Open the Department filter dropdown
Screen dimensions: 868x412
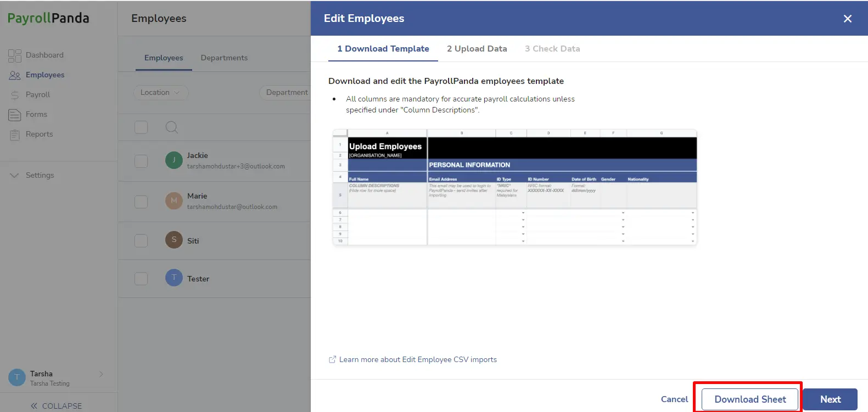point(285,93)
